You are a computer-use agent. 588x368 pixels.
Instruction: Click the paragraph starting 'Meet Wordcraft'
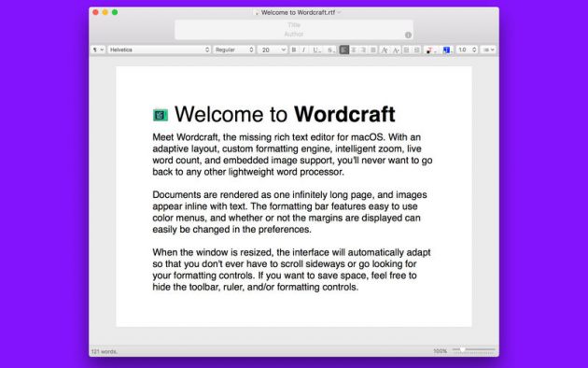click(x=292, y=154)
